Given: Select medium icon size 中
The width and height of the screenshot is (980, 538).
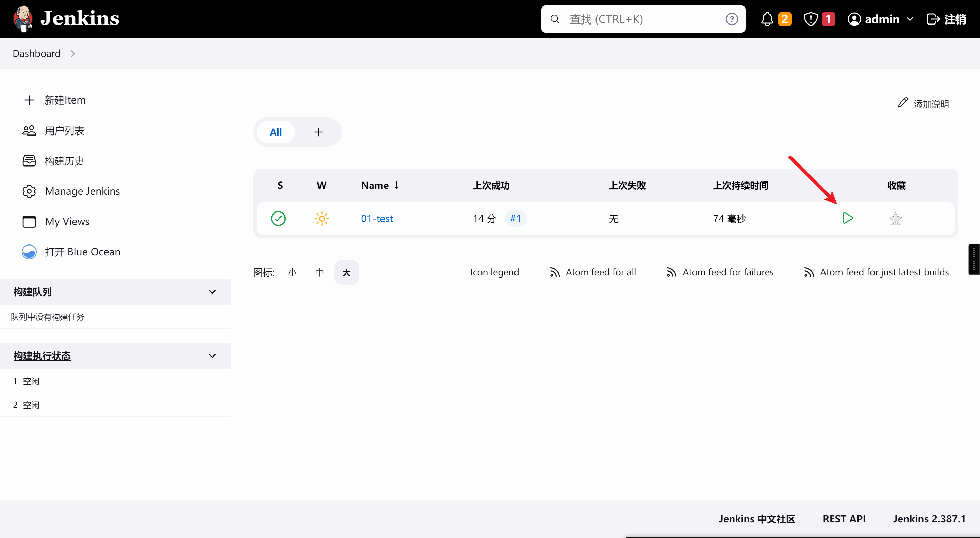Looking at the screenshot, I should coord(319,273).
